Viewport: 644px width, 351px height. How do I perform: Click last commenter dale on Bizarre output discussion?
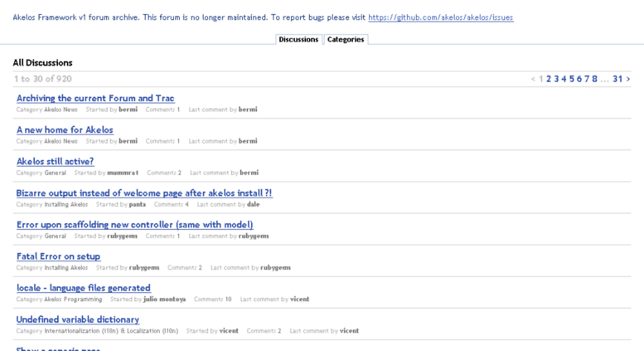click(254, 205)
